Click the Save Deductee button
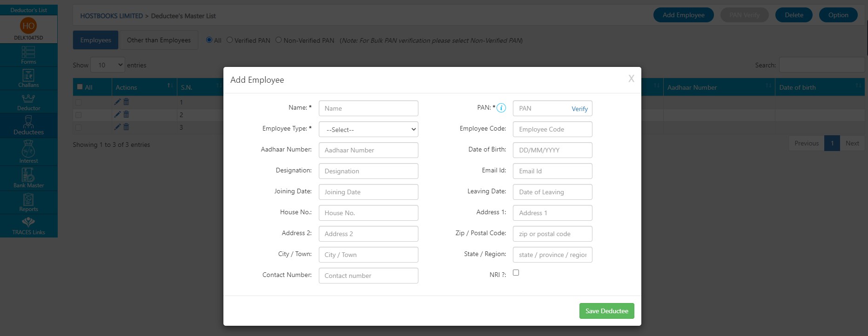 [x=606, y=311]
